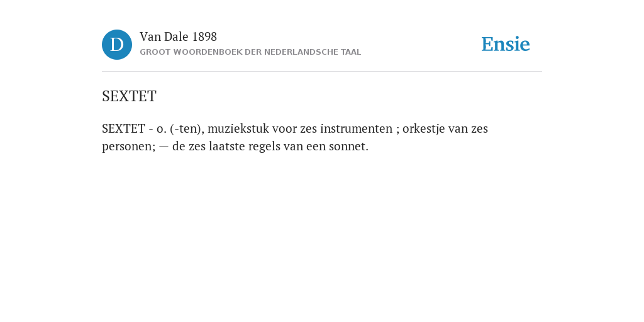Click the em dash before 'de zes'
644x322 pixels.
[x=164, y=147]
